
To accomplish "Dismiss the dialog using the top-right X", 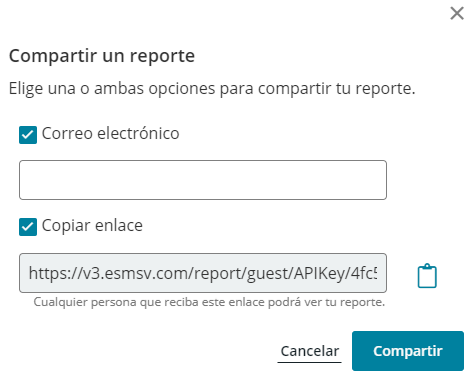I will [457, 14].
